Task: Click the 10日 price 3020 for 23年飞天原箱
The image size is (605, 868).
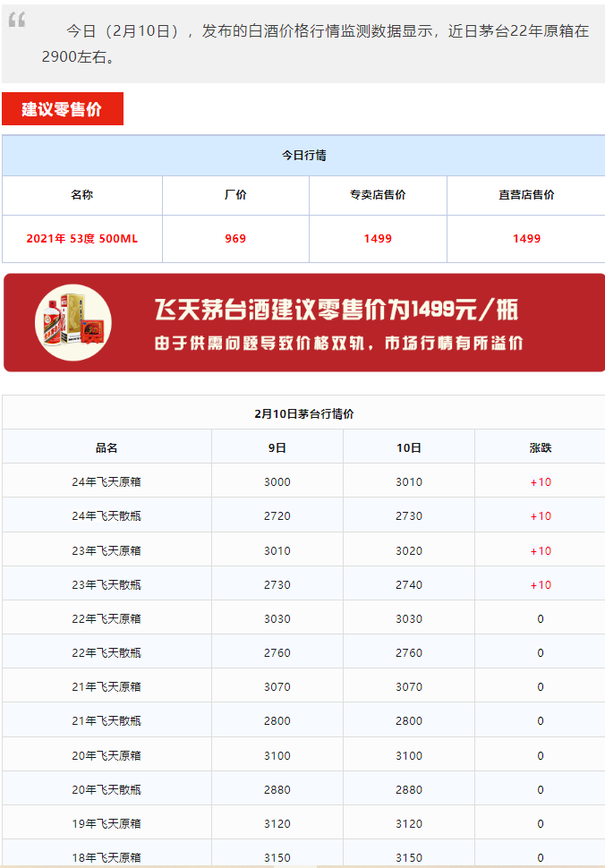Action: (x=408, y=551)
